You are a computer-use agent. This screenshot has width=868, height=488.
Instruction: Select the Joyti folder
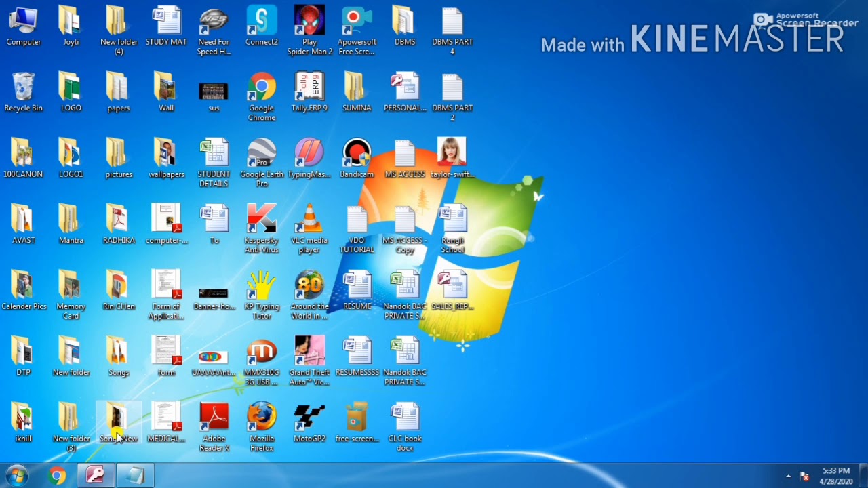click(x=71, y=27)
